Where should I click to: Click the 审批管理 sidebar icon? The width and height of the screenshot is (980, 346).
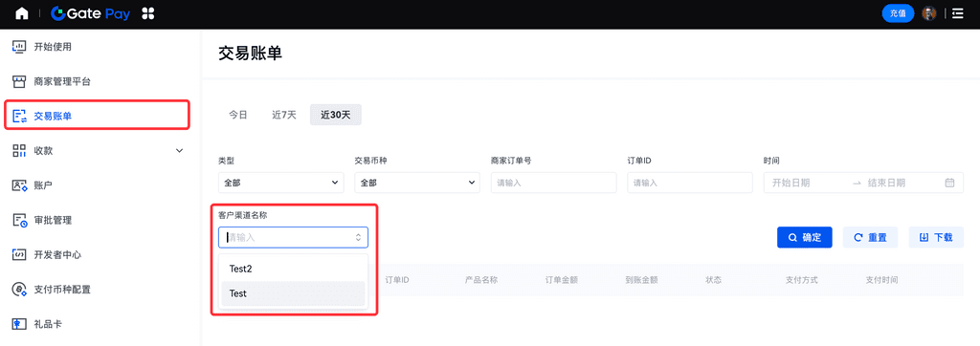tap(20, 220)
